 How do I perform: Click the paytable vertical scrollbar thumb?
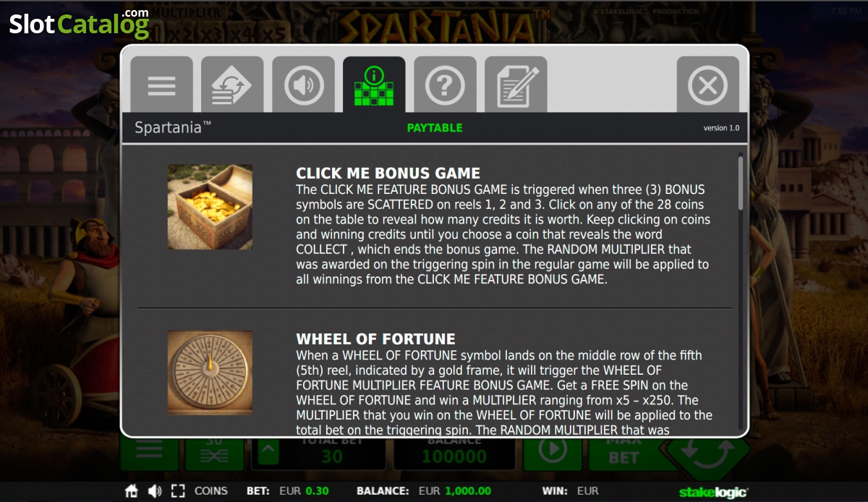(740, 183)
